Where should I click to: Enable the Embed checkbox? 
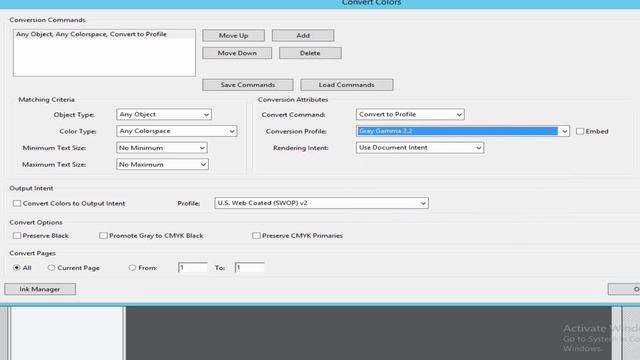click(x=580, y=131)
